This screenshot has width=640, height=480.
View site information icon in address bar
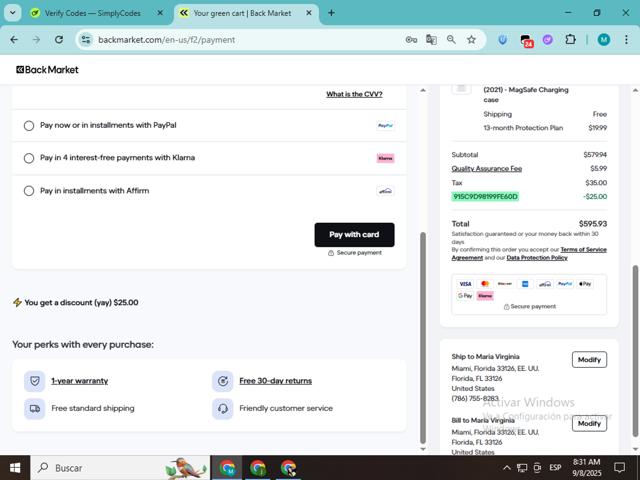86,40
